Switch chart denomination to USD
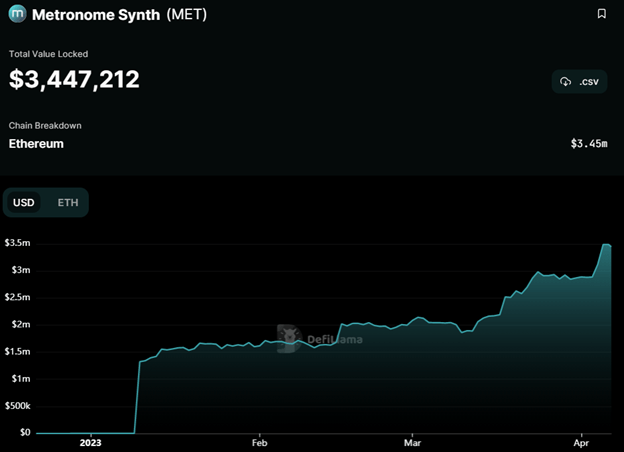The image size is (624, 452). (24, 203)
